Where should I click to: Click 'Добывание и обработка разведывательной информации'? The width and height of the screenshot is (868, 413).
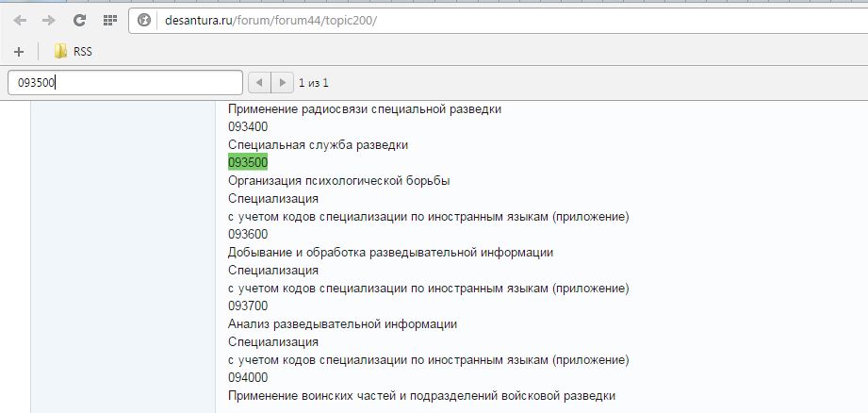[390, 252]
